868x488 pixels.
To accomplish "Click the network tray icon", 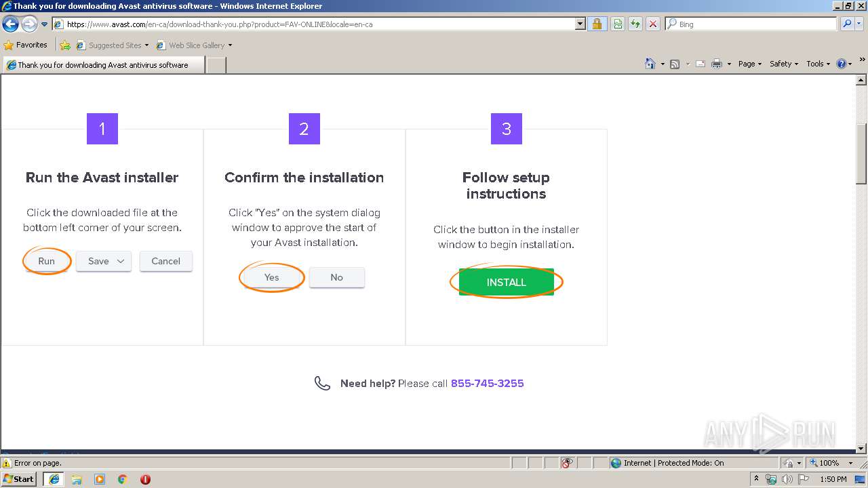I will coord(771,479).
